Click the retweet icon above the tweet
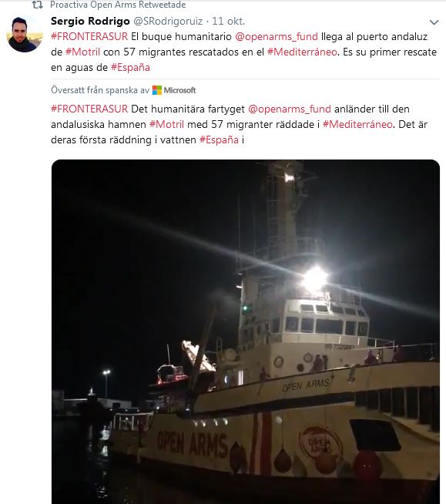 pyautogui.click(x=37, y=5)
